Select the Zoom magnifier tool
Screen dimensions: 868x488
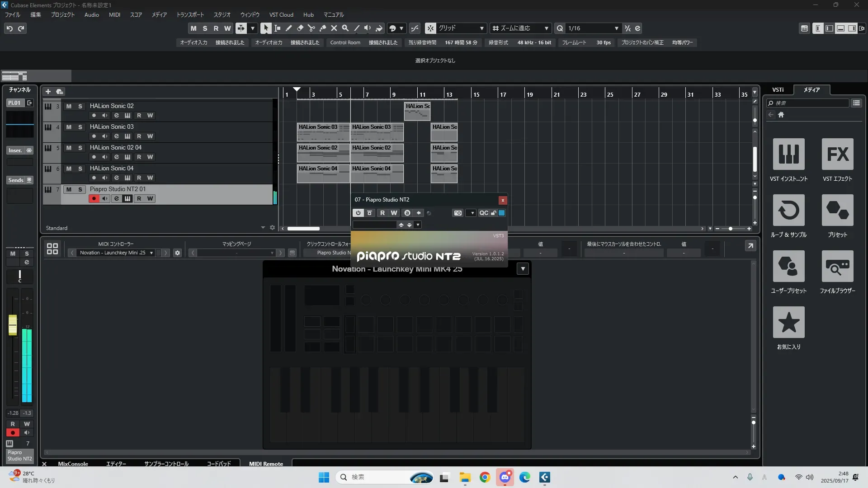click(x=345, y=28)
